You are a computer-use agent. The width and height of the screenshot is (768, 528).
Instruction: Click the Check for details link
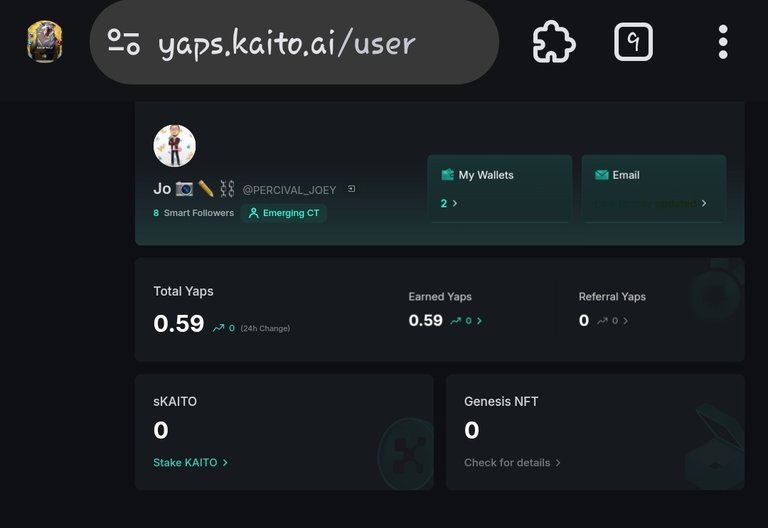(x=512, y=462)
